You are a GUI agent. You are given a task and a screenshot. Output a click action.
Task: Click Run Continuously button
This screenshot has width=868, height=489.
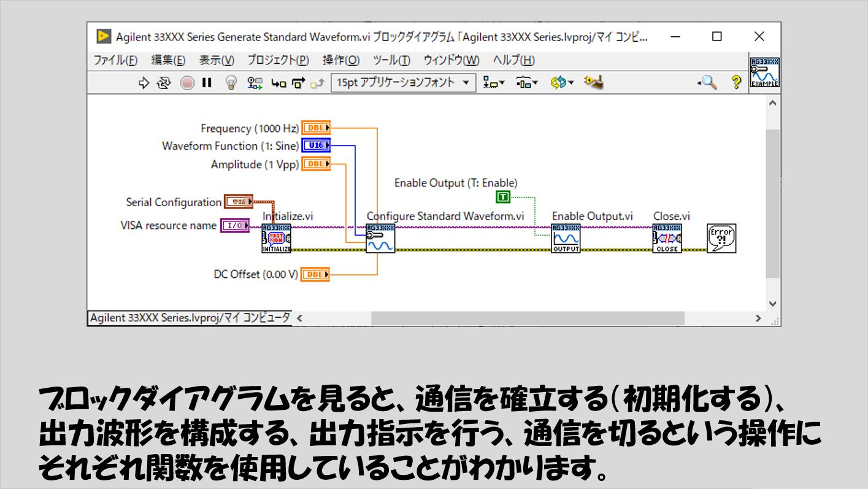click(164, 83)
